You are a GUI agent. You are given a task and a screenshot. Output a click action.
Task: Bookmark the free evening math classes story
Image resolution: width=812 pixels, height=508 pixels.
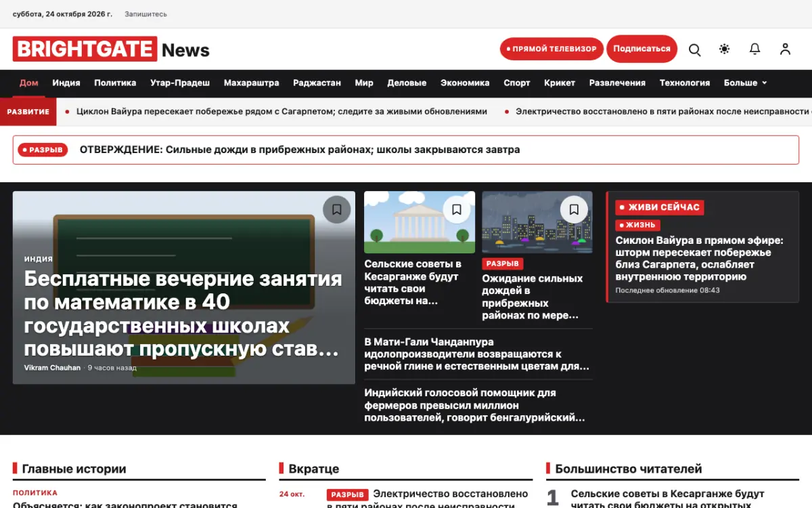pyautogui.click(x=337, y=209)
